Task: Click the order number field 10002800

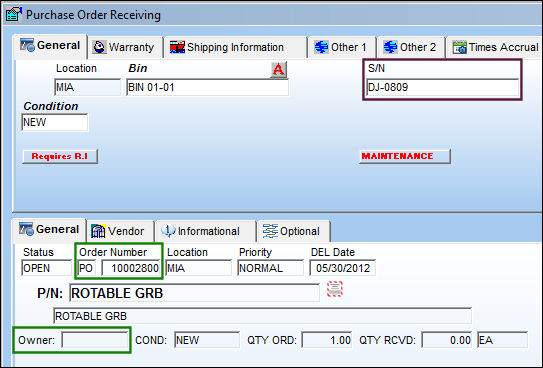Action: (131, 268)
